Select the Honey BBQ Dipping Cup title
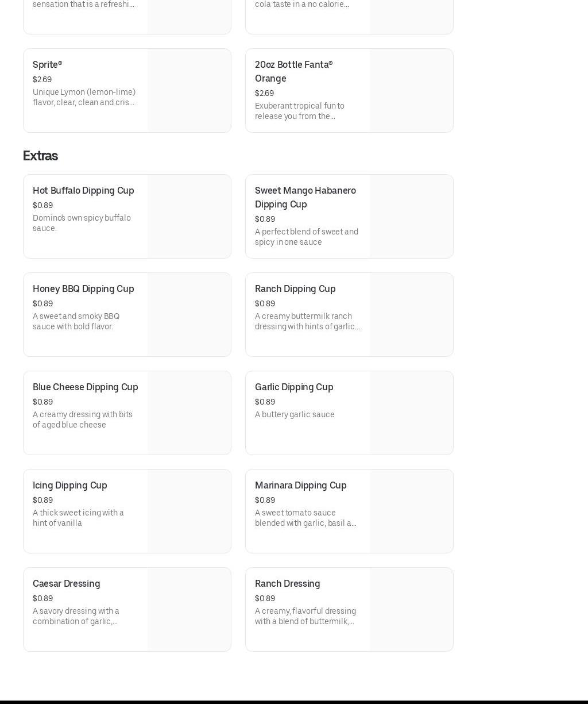Viewport: 588px width, 704px height. tap(83, 289)
